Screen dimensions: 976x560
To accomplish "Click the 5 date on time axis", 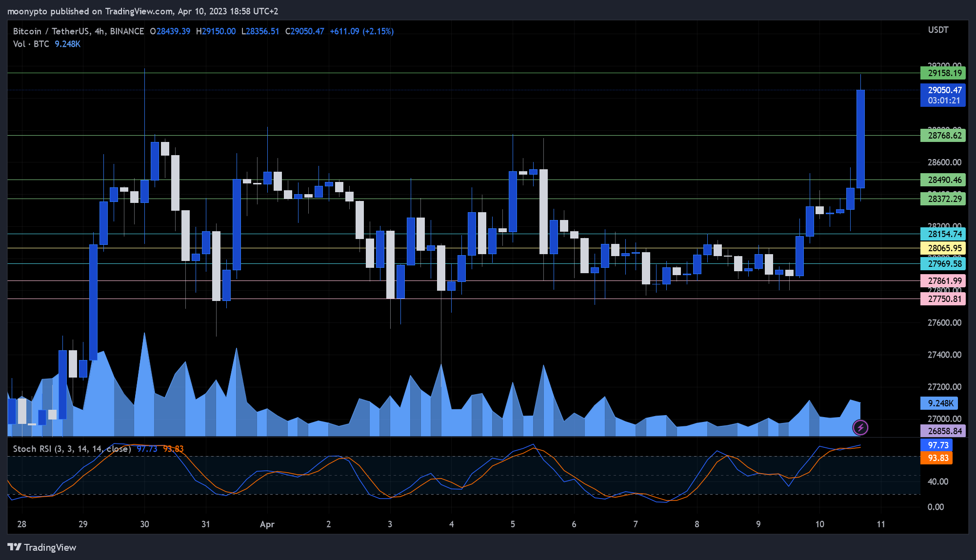I will coord(513,524).
